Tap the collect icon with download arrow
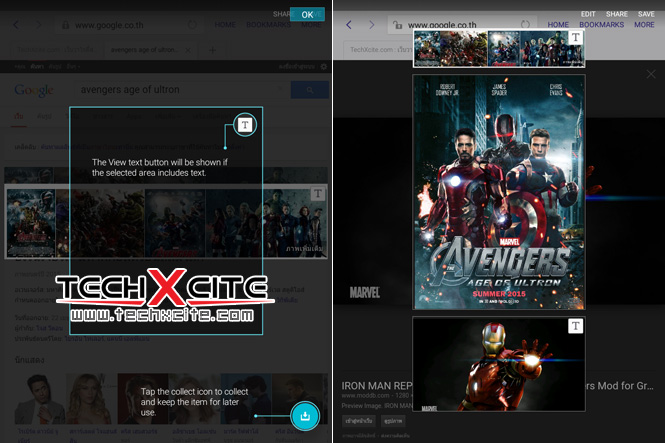The height and width of the screenshot is (443, 665). coord(305,416)
